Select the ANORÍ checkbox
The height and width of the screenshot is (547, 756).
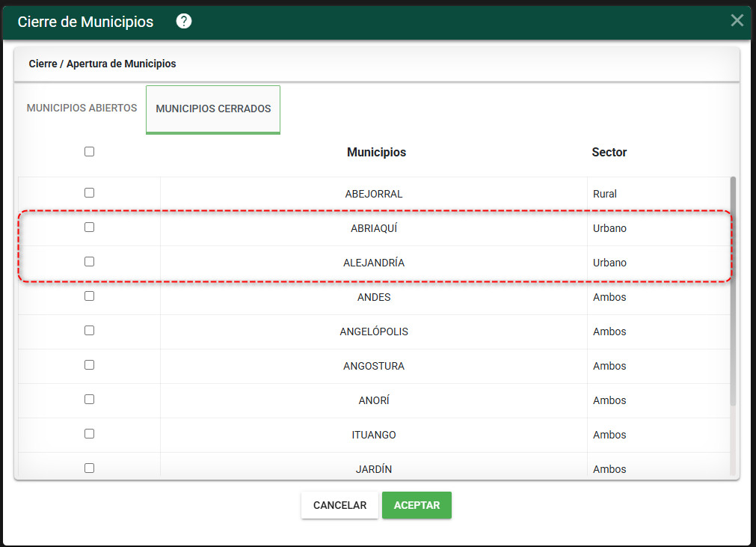tap(89, 400)
